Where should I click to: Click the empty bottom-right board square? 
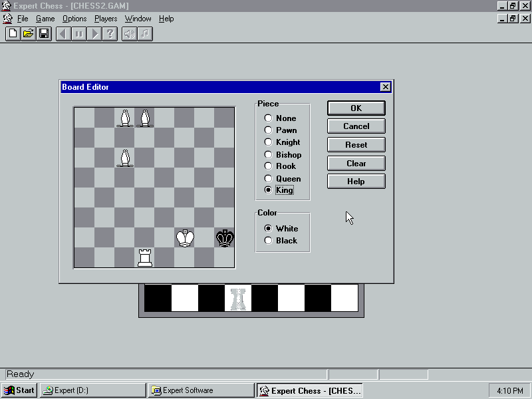coord(224,258)
